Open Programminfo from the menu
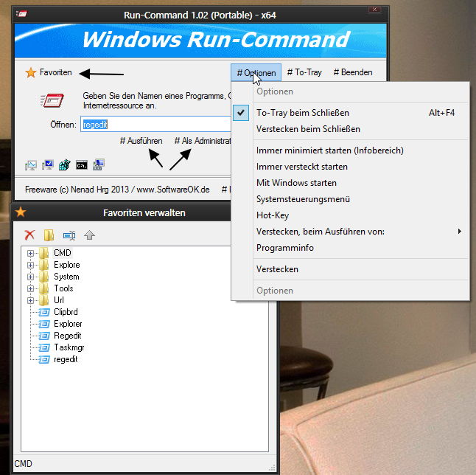 click(x=350, y=248)
